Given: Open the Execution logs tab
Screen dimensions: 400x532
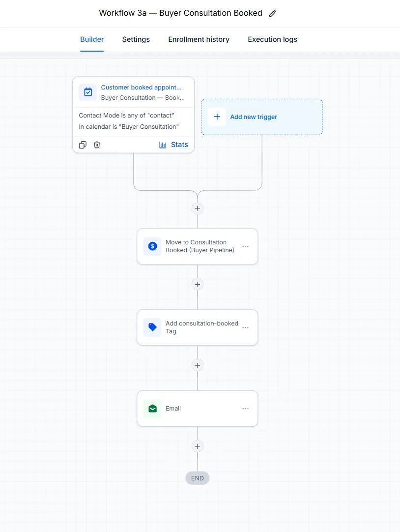Looking at the screenshot, I should 272,39.
